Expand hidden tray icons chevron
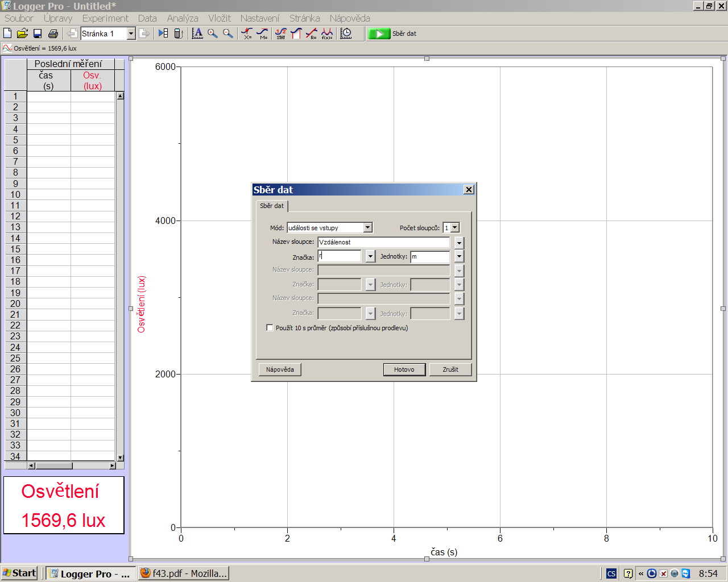 coord(641,573)
